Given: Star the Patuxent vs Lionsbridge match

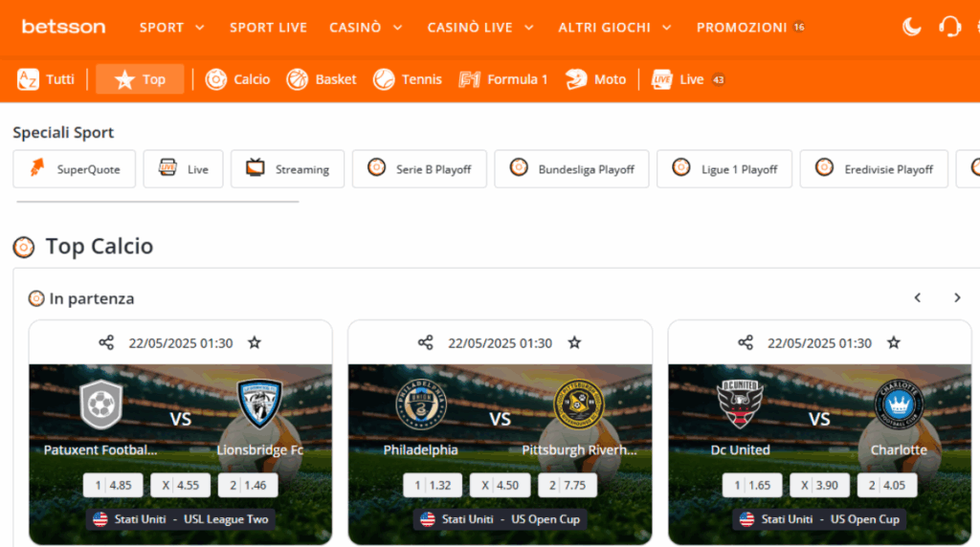Looking at the screenshot, I should [x=255, y=342].
